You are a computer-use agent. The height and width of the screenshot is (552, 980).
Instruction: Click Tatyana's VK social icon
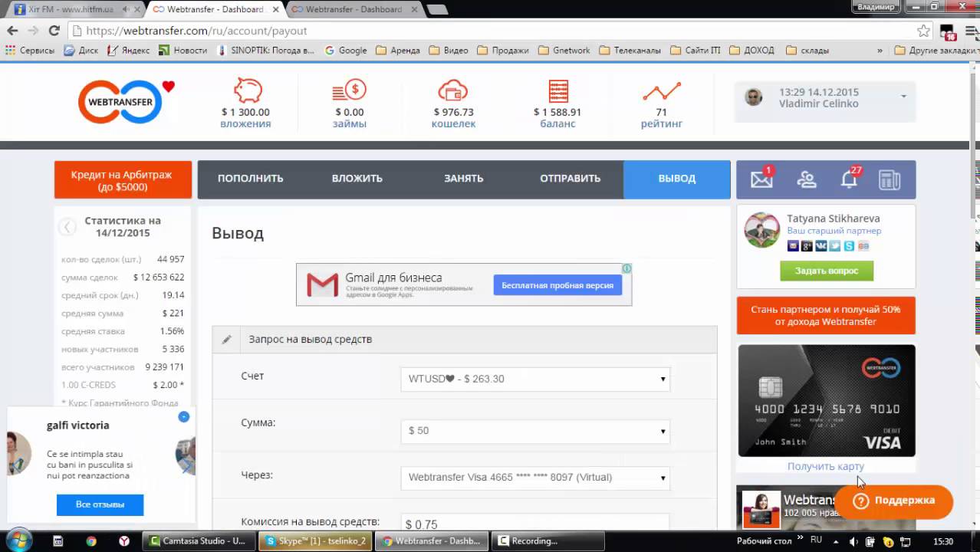821,246
